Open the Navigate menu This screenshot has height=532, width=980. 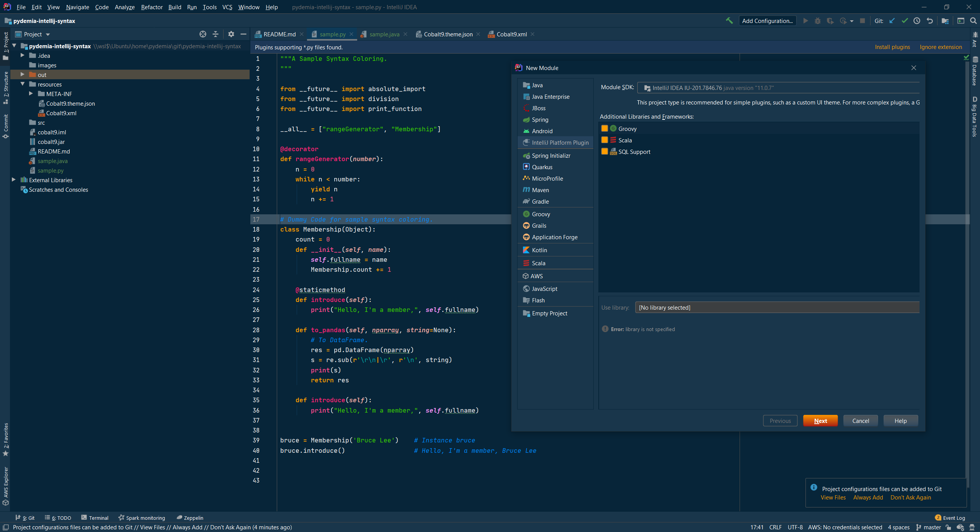(x=77, y=7)
